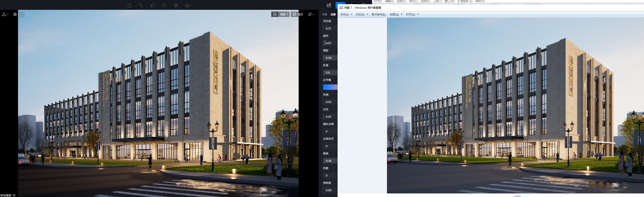Click the 场景 7 scene button

point(281,14)
